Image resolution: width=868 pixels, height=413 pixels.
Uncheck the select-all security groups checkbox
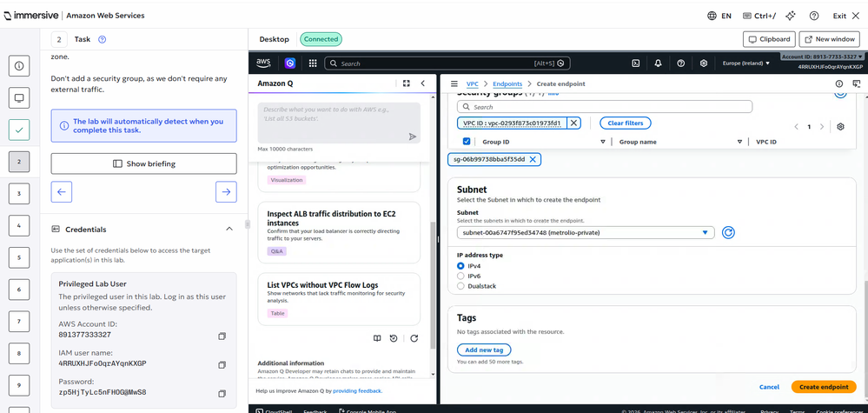(467, 141)
